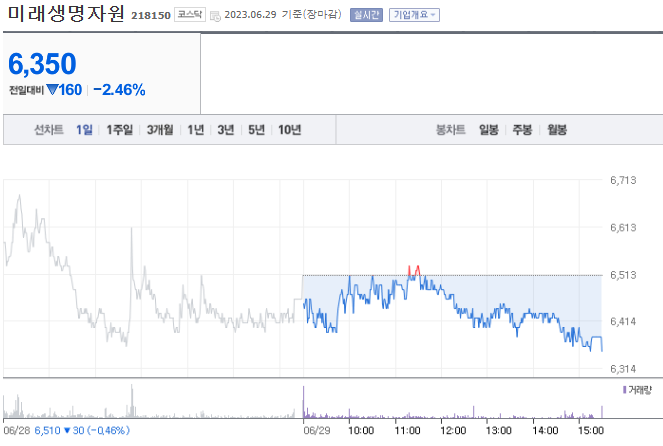The width and height of the screenshot is (663, 446).
Task: Click the 봉차트 label
Action: [x=451, y=130]
